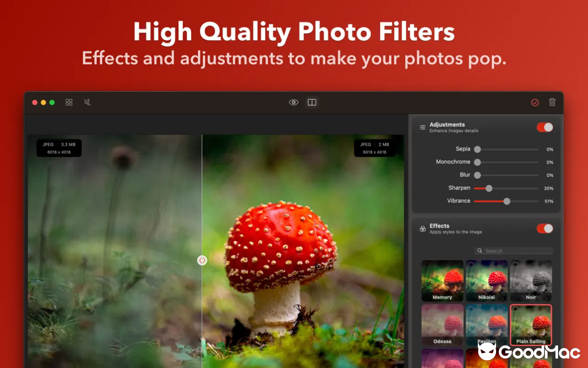Click the Sepia slider track
Image resolution: width=588 pixels, height=368 pixels.
[x=508, y=149]
